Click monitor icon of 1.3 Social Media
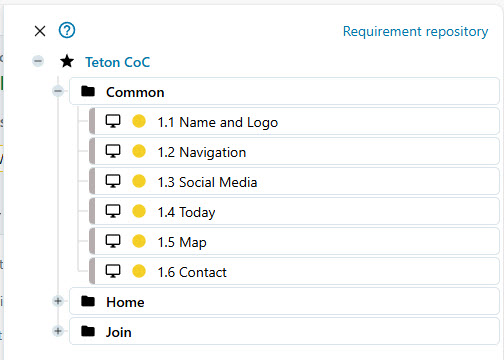504x360 pixels. [113, 181]
